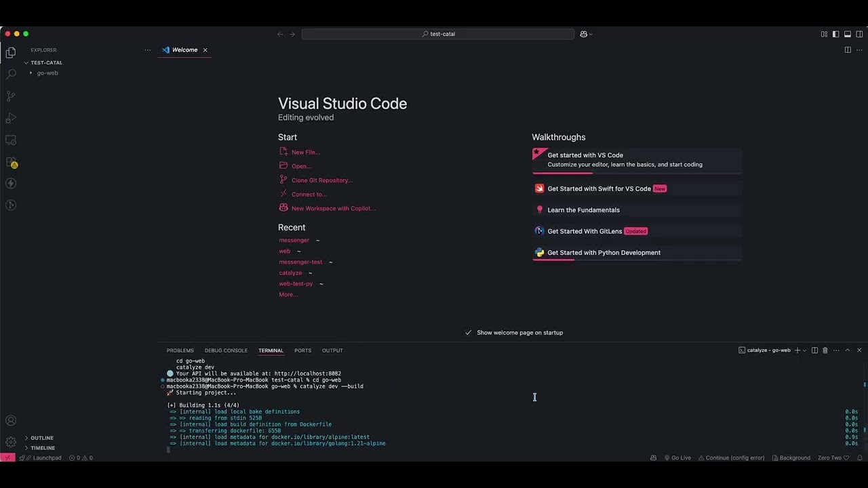The image size is (868, 488).
Task: Select the Terminal panel tab
Action: [x=271, y=350]
